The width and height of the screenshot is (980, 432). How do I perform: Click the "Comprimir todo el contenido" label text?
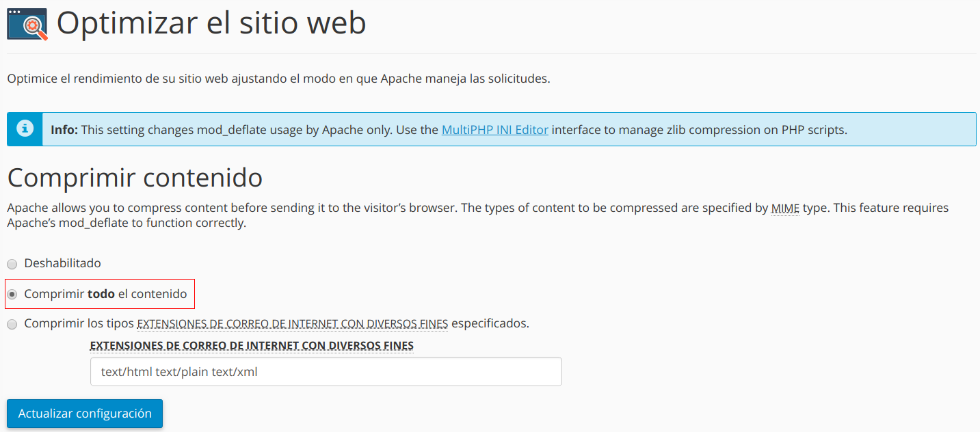tap(105, 294)
